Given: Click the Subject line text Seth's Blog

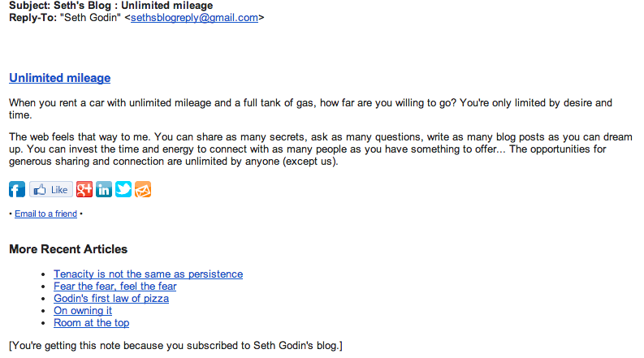Looking at the screenshot, I should coord(83,6).
